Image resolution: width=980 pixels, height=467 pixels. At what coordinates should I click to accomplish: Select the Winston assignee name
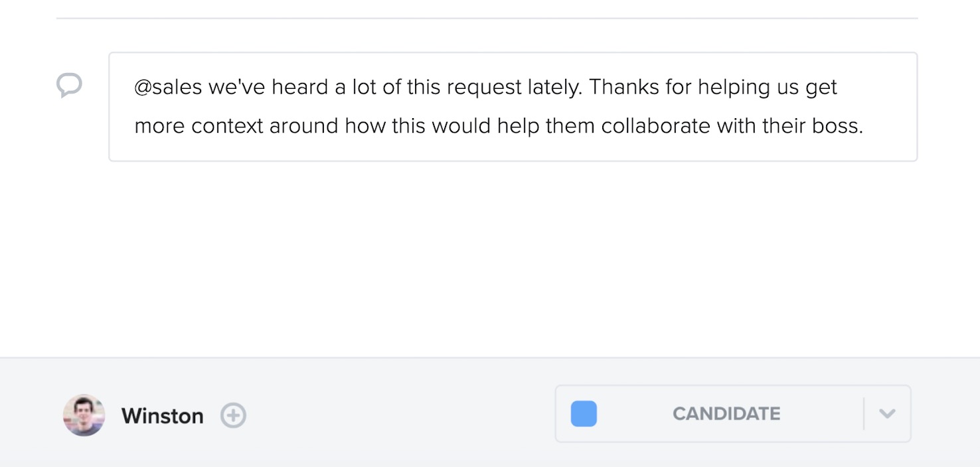point(163,416)
